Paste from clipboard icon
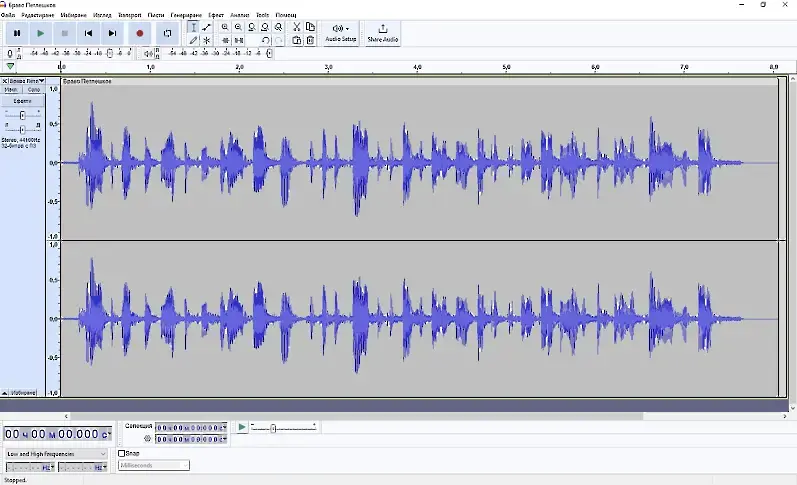The image size is (797, 485). click(297, 40)
